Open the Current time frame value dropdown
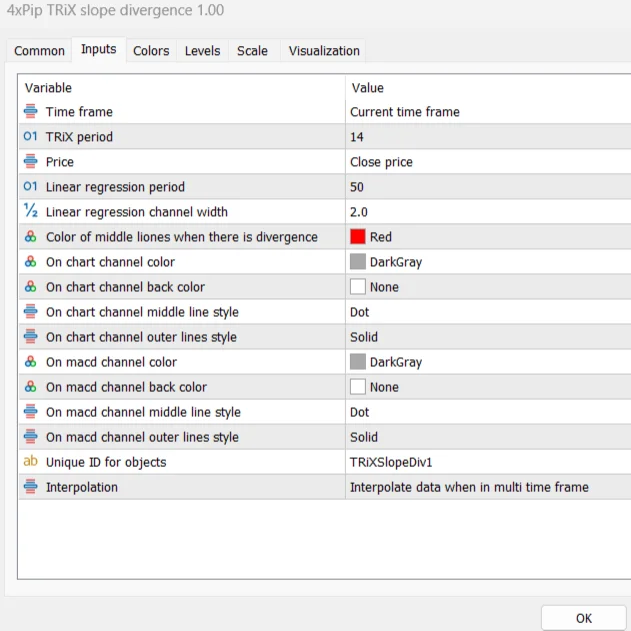This screenshot has width=631, height=631. pyautogui.click(x=486, y=112)
